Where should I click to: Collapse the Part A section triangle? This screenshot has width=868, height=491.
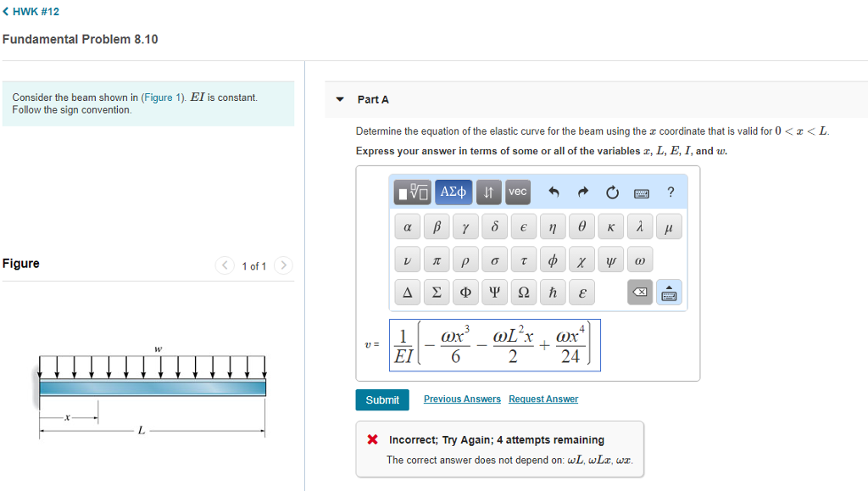340,100
